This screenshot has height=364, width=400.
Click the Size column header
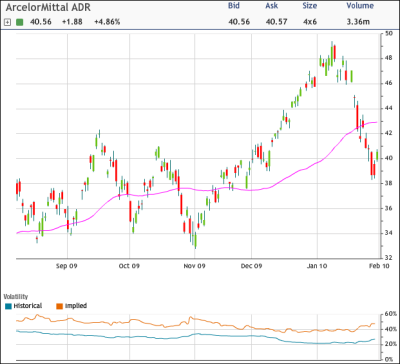pyautogui.click(x=309, y=6)
